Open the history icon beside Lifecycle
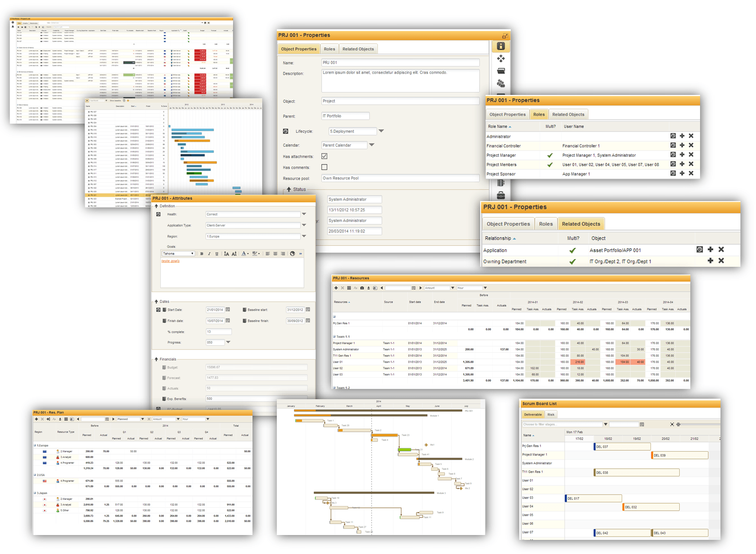The width and height of the screenshot is (756, 554). 286,131
